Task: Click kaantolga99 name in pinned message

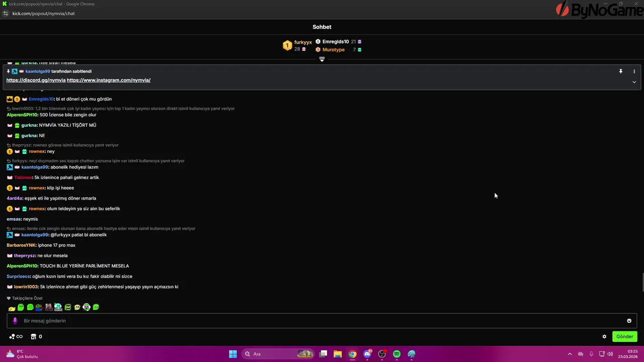Action: (38, 71)
